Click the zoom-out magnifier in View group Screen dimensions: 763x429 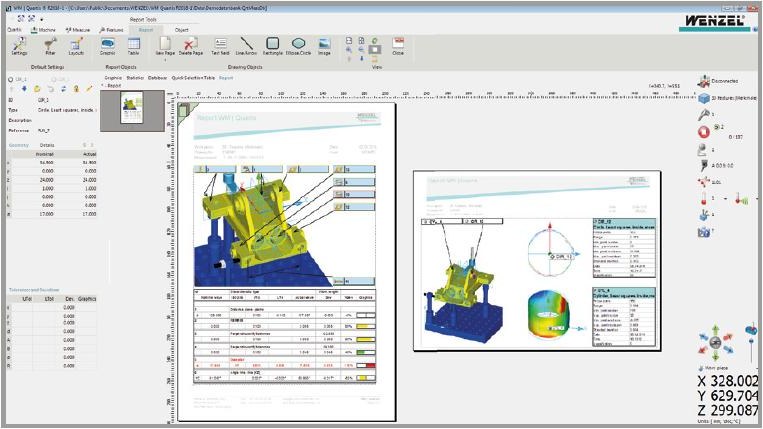tap(361, 50)
